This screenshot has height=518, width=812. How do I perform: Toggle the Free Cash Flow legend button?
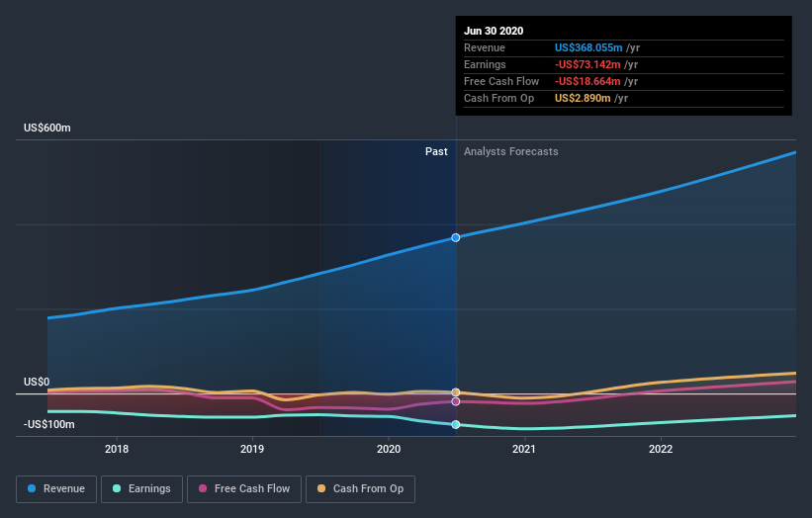point(244,489)
